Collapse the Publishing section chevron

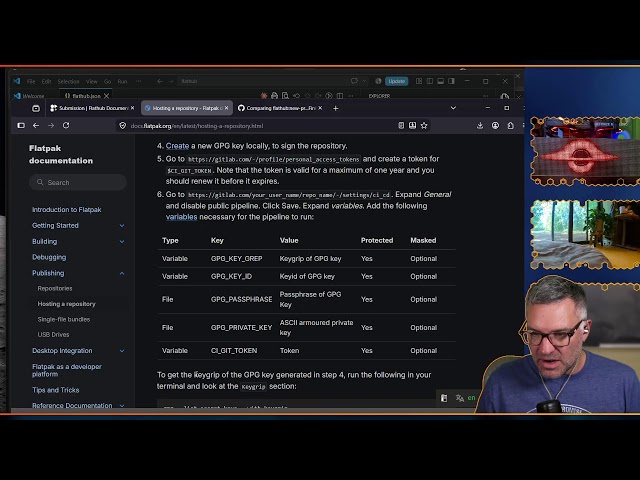tap(122, 273)
